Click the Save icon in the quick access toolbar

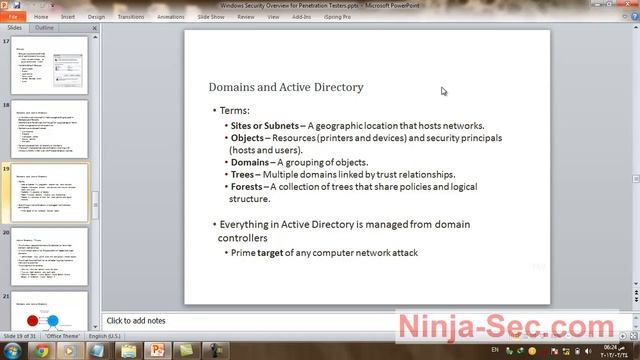pyautogui.click(x=17, y=5)
